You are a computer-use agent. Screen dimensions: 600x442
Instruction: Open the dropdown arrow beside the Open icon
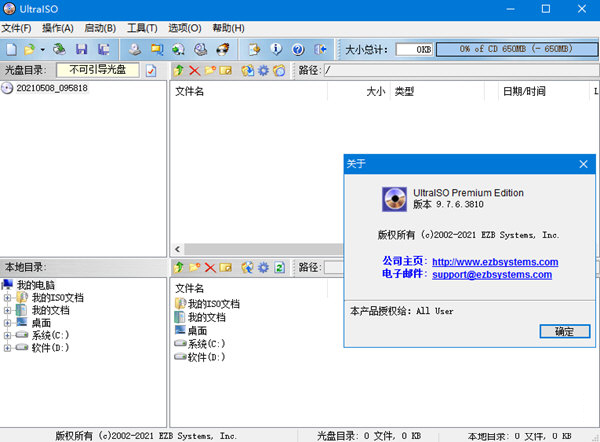[43, 48]
